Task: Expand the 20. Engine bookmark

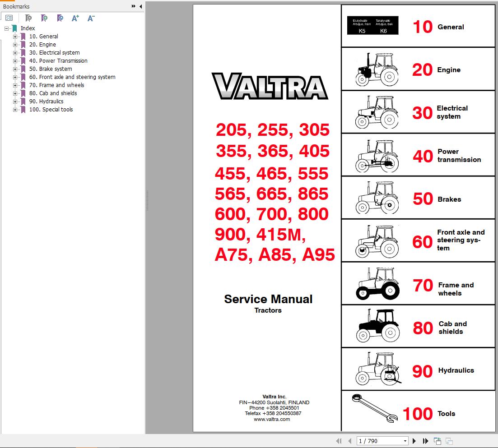Action: pyautogui.click(x=15, y=45)
